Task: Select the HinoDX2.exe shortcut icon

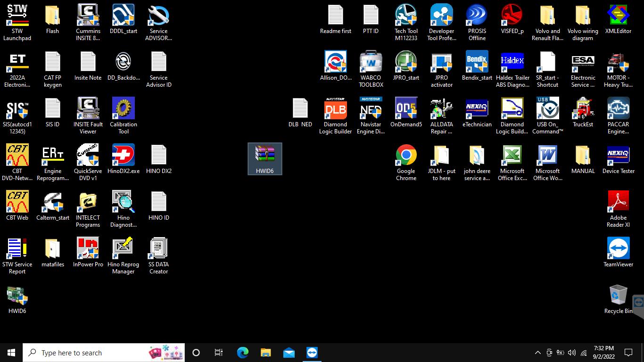Action: click(124, 159)
